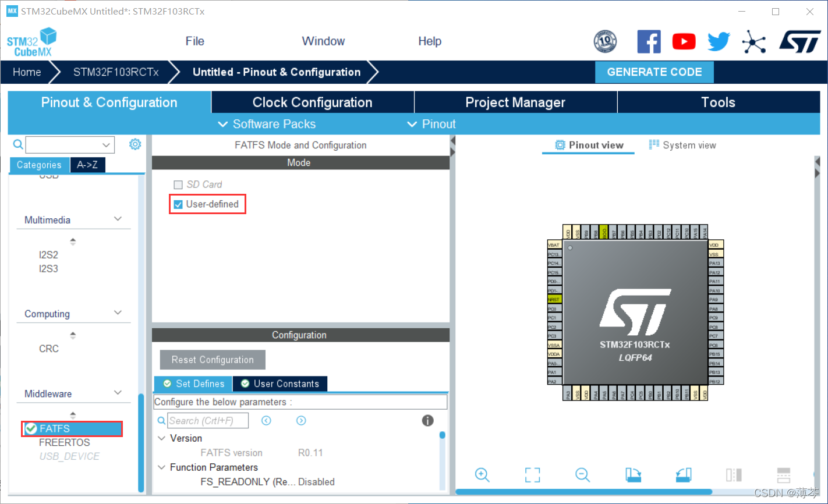Switch to A->Z listing tab
Viewport: 828px width, 504px height.
coord(87,165)
